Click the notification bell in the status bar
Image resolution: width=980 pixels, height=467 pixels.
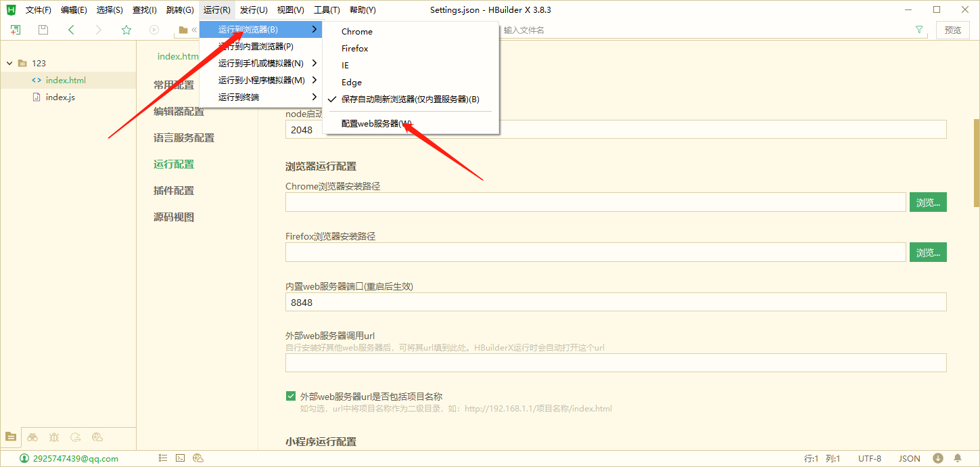pyautogui.click(x=958, y=458)
